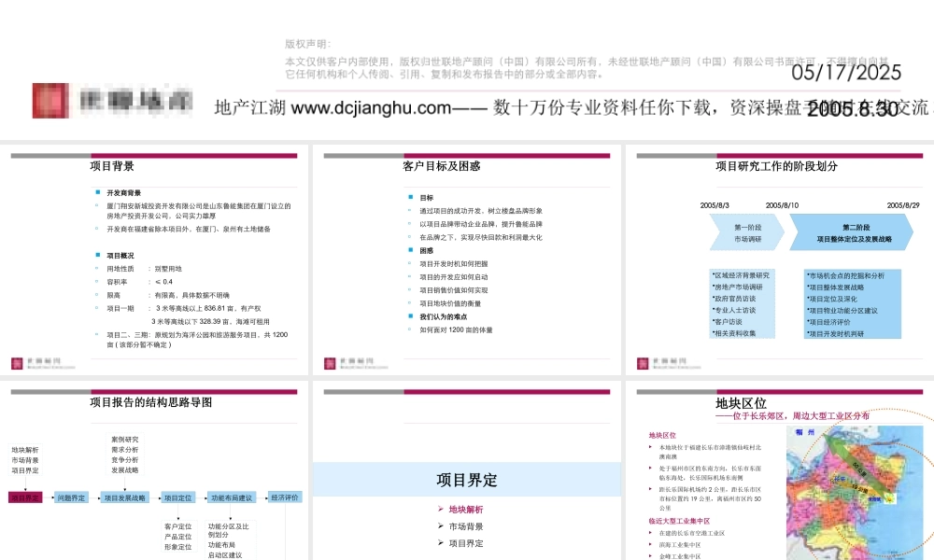Click the 项目定位 box in the flow diagram
This screenshot has width=934, height=560.
click(x=178, y=497)
